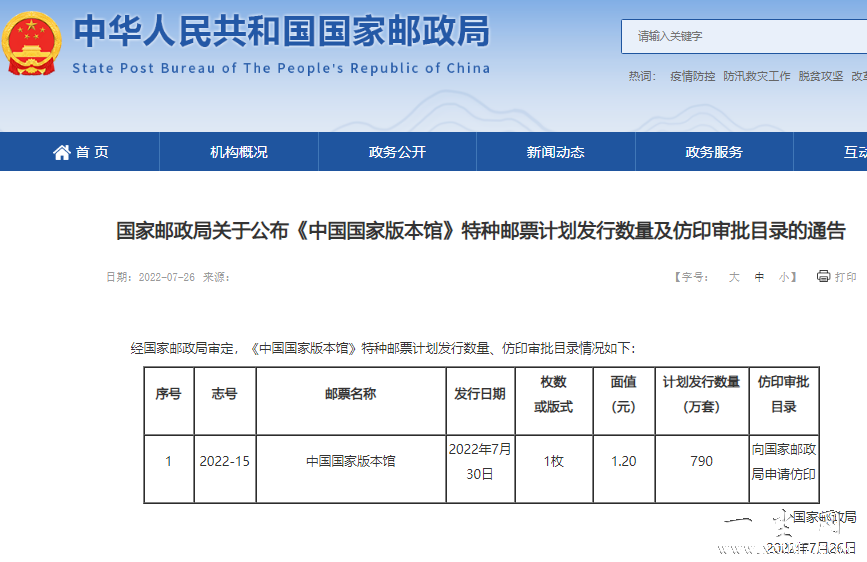Image resolution: width=867 pixels, height=562 pixels.
Task: Open the 首页 menu item
Action: [80, 152]
